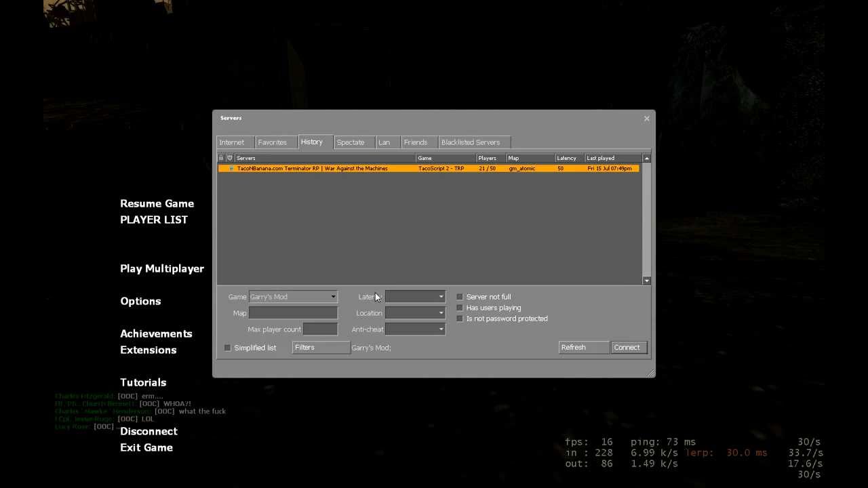View Achievements
Viewport: 868px width, 488px height.
coord(156,333)
